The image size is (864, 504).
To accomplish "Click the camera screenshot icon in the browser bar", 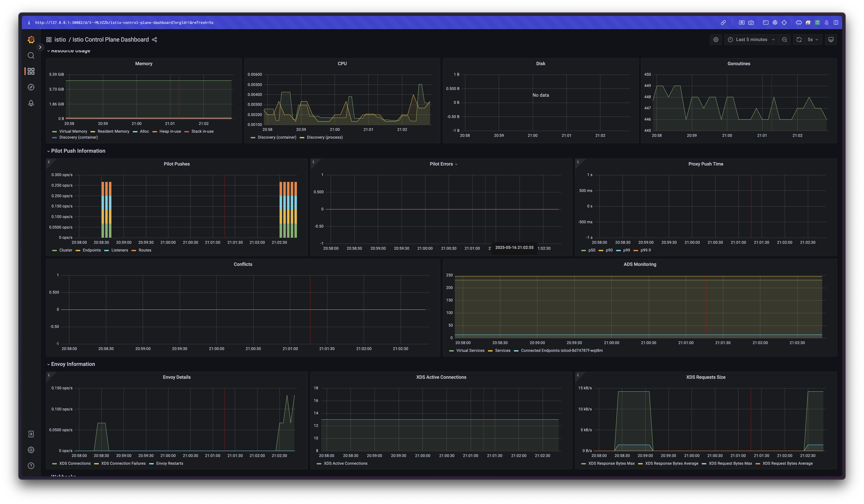I will click(x=751, y=23).
